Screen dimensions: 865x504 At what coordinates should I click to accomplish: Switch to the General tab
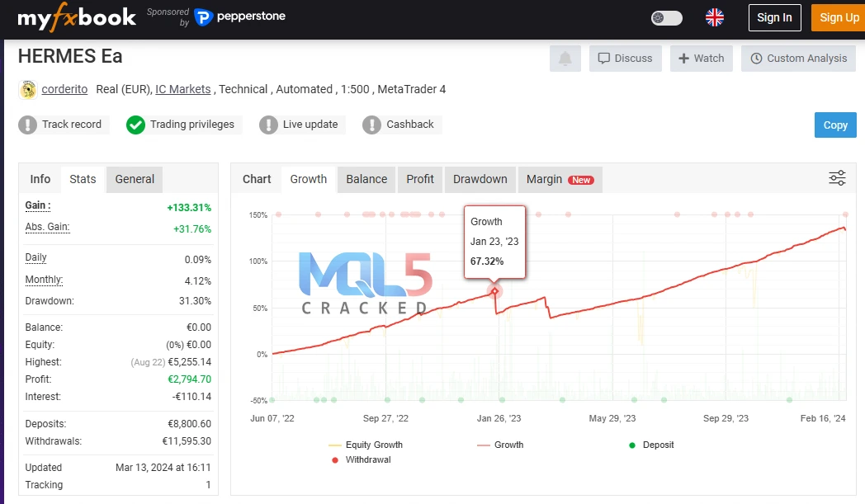[x=135, y=179]
